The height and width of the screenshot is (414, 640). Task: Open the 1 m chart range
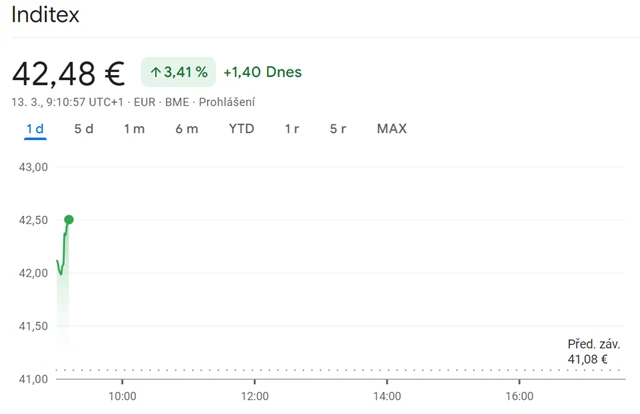[x=134, y=128]
